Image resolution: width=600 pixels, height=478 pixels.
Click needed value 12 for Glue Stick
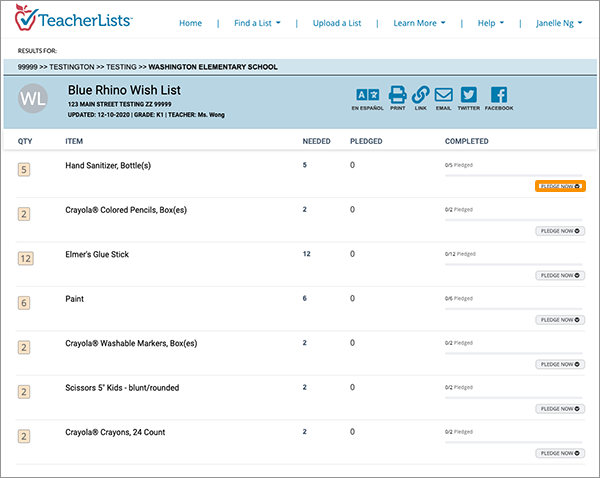[x=307, y=254]
